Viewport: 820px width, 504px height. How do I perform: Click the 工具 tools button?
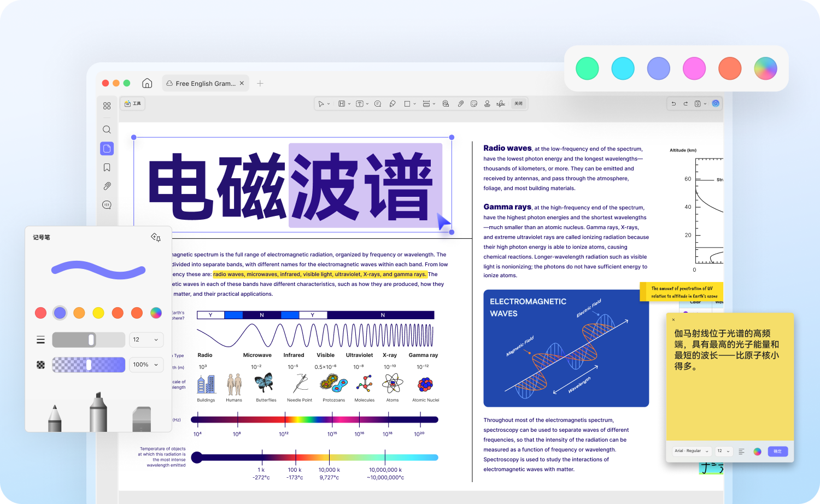[x=133, y=104]
